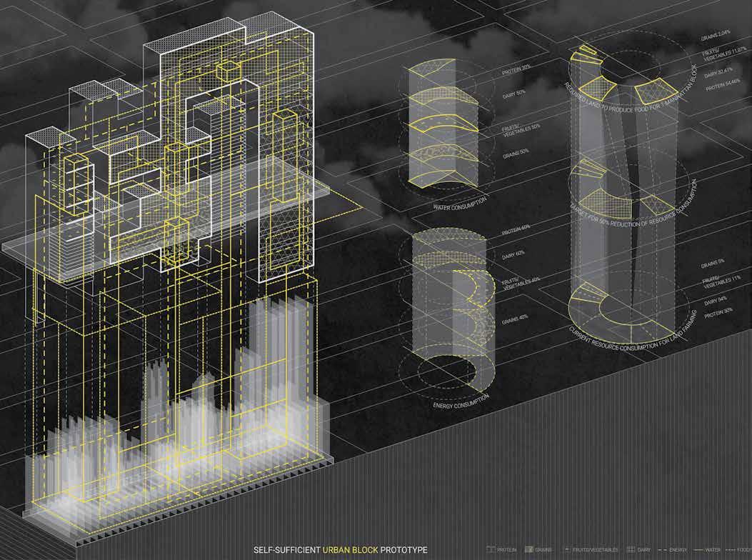The height and width of the screenshot is (560, 752).
Task: Click the 'FRUITS/VEGETABLES 11.07%' label
Action: click(x=724, y=54)
